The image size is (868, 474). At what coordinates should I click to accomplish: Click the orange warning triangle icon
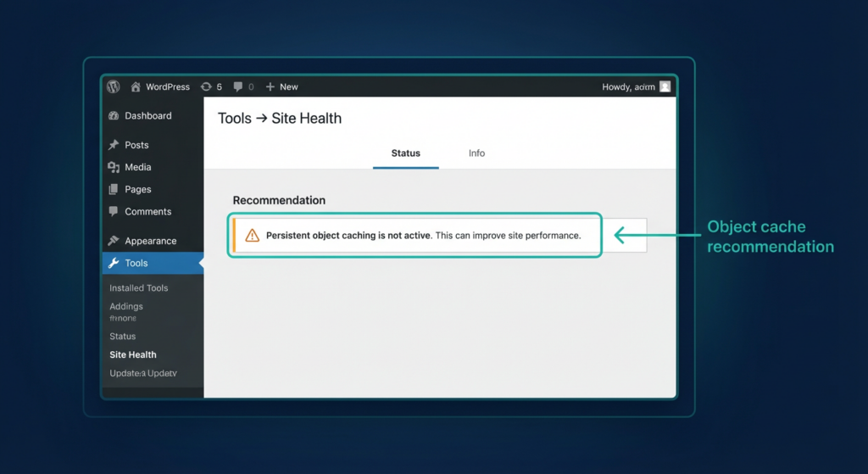point(252,236)
